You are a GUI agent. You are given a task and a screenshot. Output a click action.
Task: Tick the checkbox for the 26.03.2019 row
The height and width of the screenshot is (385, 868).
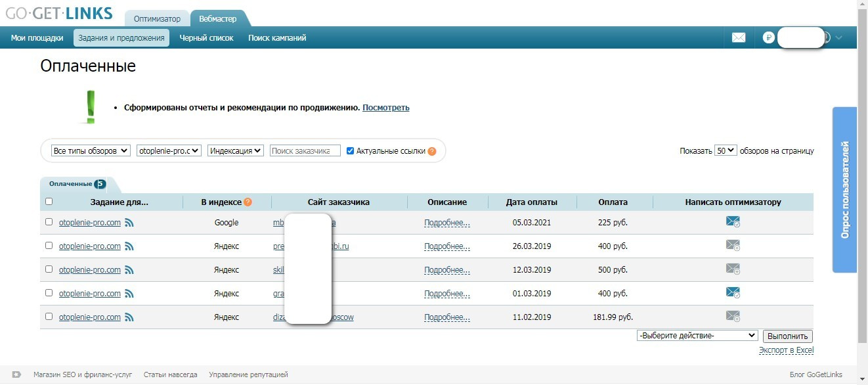[49, 246]
